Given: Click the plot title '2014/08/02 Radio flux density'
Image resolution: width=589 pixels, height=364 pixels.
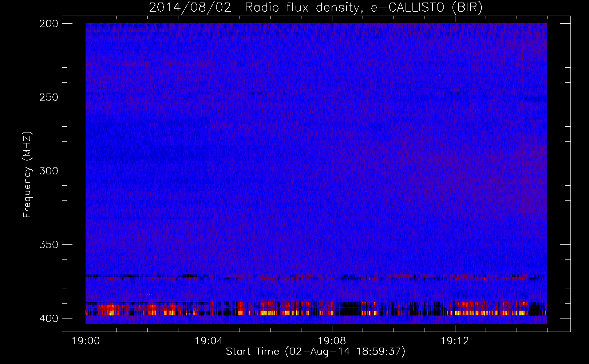Looking at the screenshot, I should pyautogui.click(x=316, y=8).
